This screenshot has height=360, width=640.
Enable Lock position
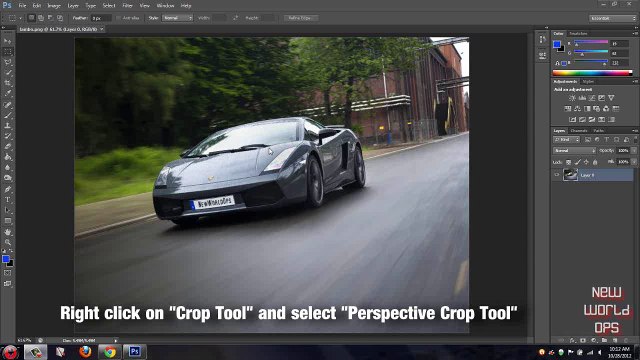[586, 162]
